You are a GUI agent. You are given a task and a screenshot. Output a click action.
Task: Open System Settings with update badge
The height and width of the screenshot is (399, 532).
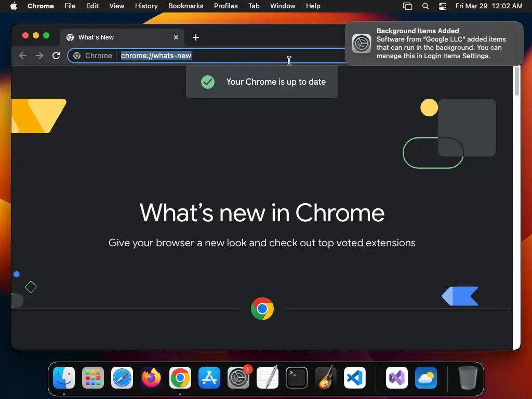point(238,378)
